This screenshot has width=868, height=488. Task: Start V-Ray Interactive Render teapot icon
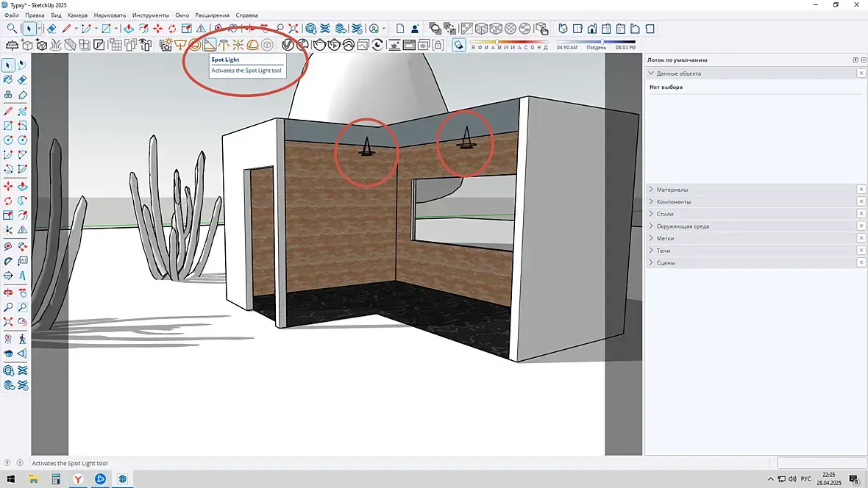pyautogui.click(x=334, y=45)
